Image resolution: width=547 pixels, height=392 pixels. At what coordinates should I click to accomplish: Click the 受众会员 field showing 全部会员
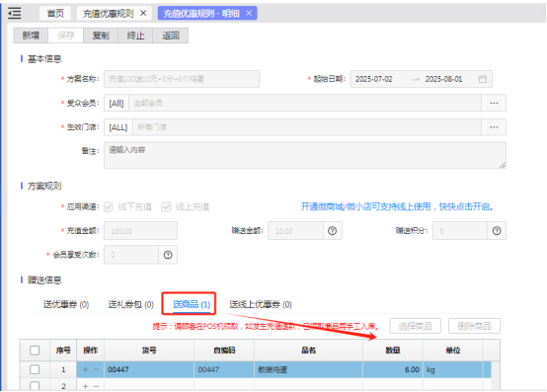click(305, 104)
